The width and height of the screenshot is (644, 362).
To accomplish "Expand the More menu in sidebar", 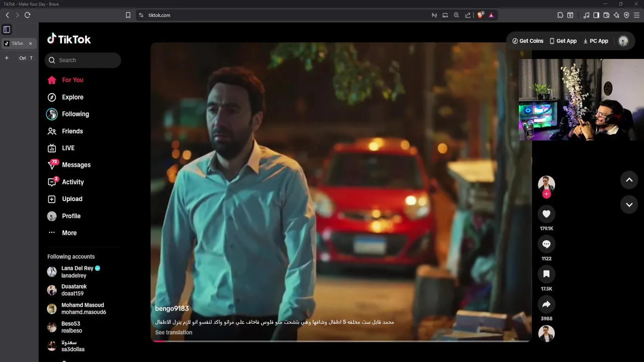I will pos(62,233).
